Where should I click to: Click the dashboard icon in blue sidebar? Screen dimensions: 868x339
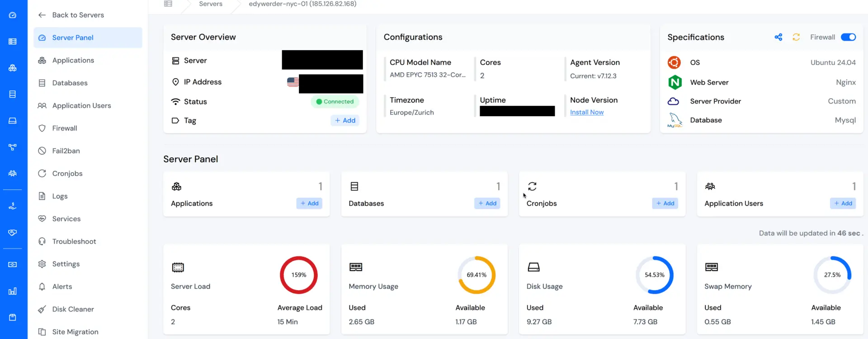(13, 15)
